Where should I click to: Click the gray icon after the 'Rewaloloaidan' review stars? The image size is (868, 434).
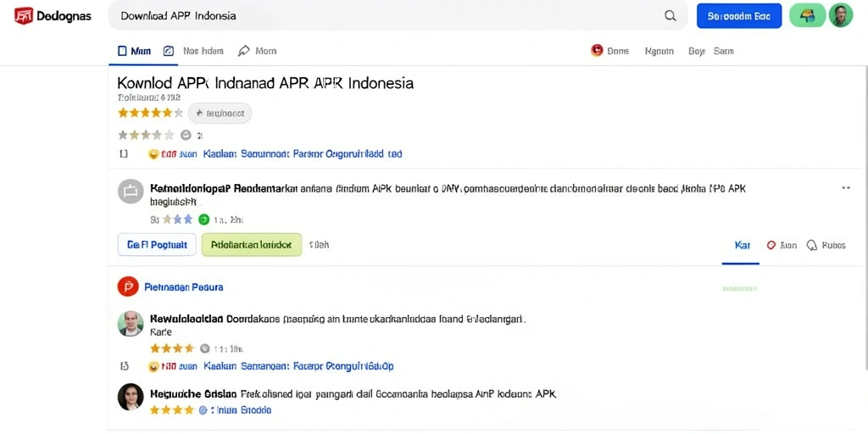[x=204, y=348]
